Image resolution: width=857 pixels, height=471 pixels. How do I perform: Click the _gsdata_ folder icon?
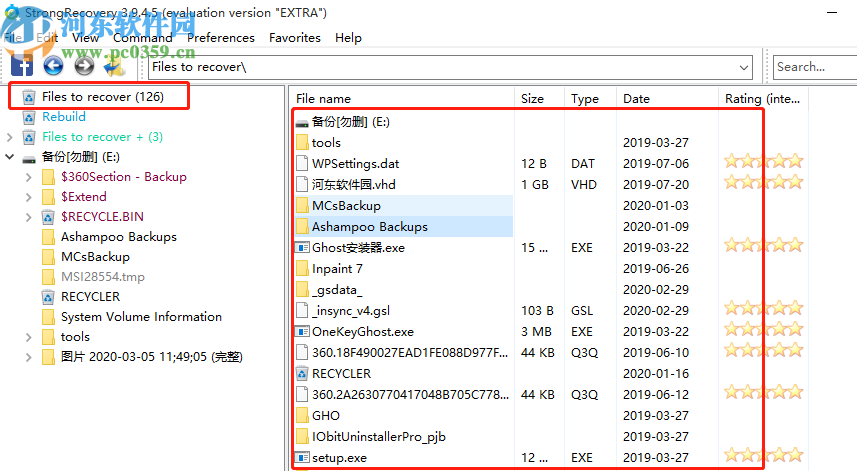[302, 290]
